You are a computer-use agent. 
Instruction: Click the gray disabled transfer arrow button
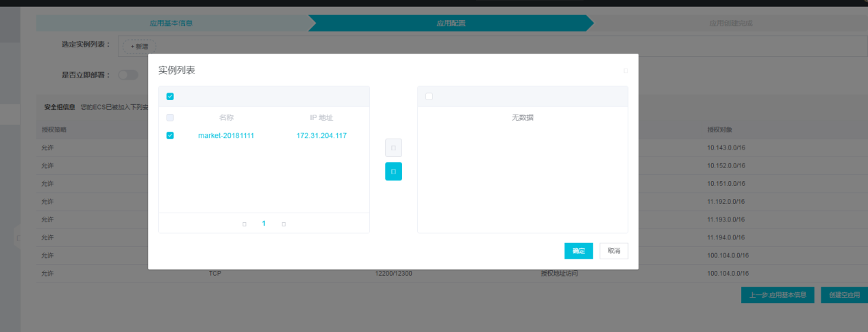click(x=393, y=147)
